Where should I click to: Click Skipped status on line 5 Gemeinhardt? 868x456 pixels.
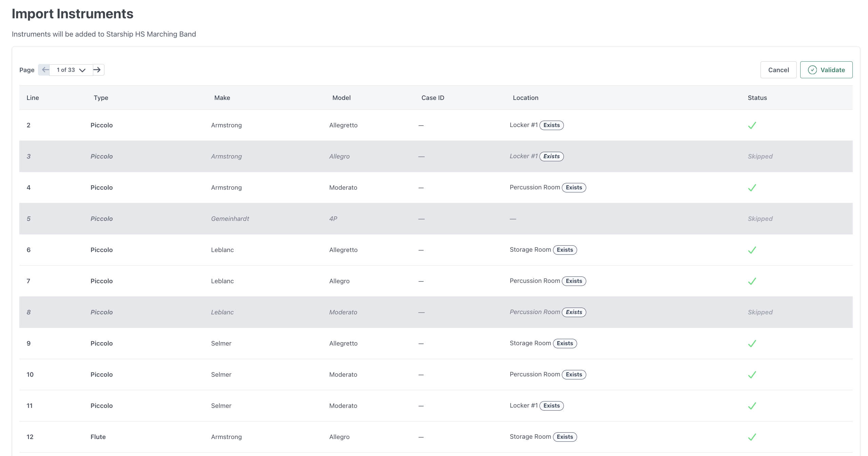pyautogui.click(x=760, y=219)
